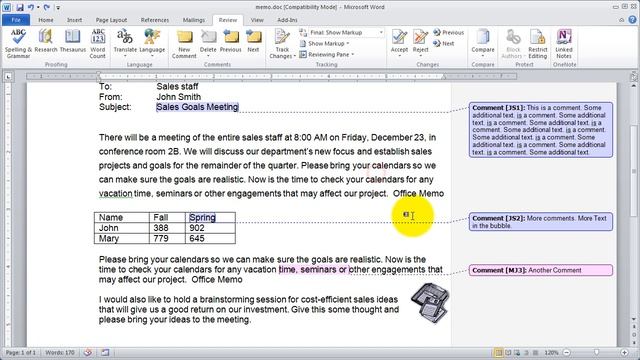Go to Next comment in Comments group
Image resolution: width=640 pixels, height=360 pixels.
253,41
